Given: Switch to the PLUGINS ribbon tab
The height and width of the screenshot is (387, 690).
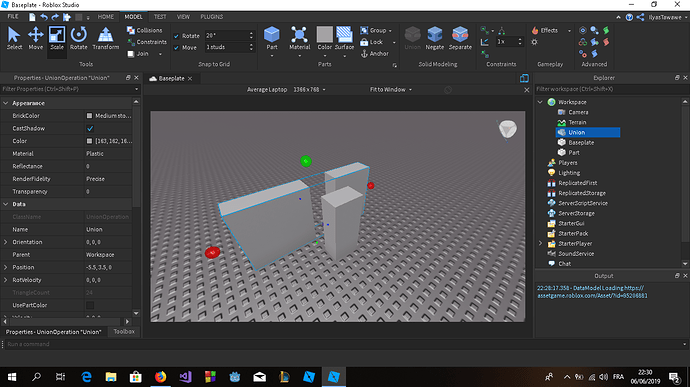Looking at the screenshot, I should pos(212,17).
